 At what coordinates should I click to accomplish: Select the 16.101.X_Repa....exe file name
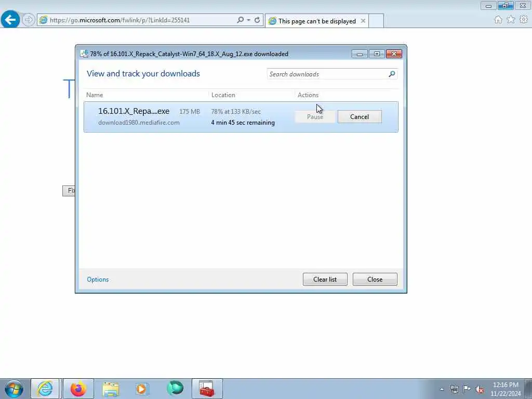tap(134, 111)
